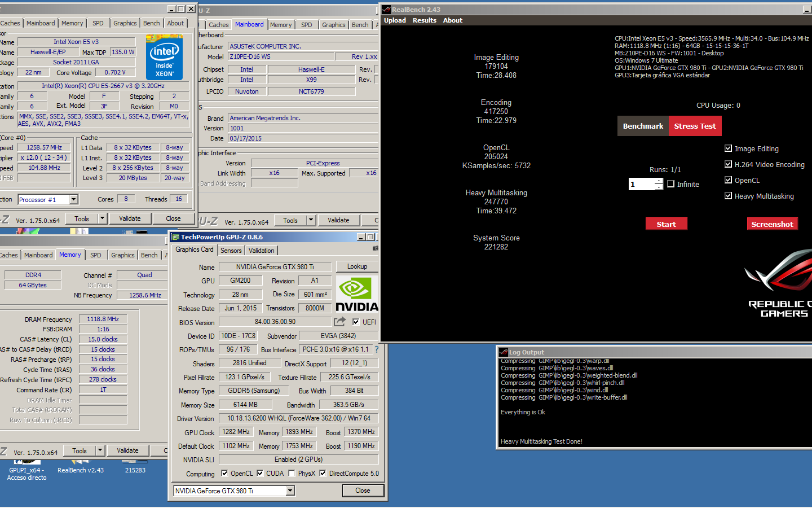
Task: Click the Bus Interface question mark in GPU-Z
Action: tap(377, 349)
